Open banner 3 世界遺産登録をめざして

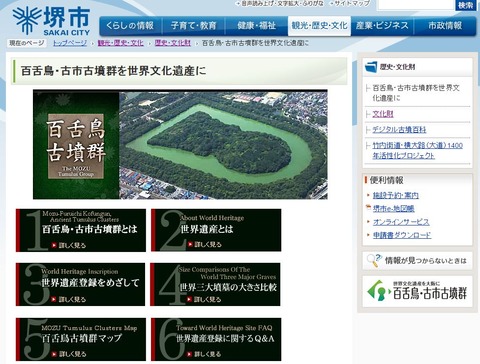(80, 284)
